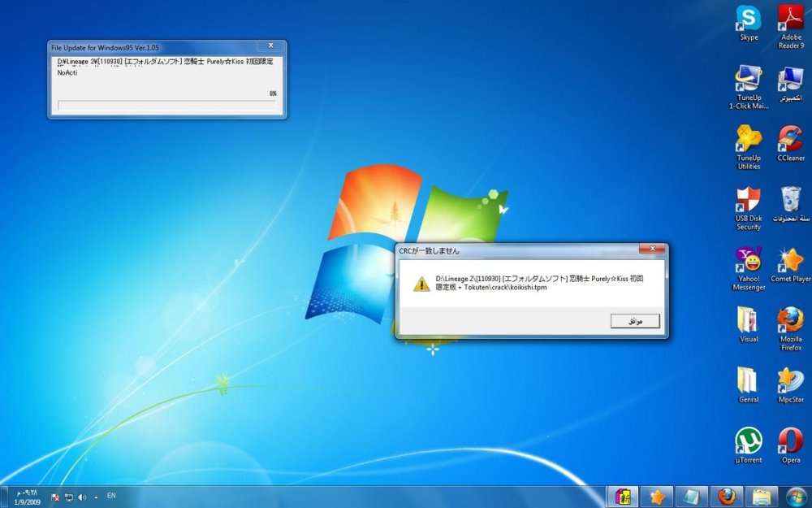Open TuneUp Utilities shortcut
The height and width of the screenshot is (508, 812).
click(x=748, y=139)
